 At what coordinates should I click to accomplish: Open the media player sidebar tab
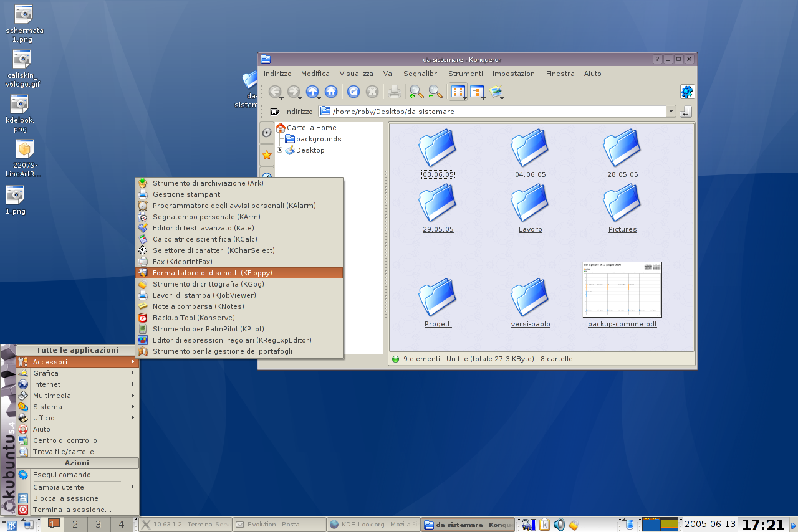[x=267, y=133]
